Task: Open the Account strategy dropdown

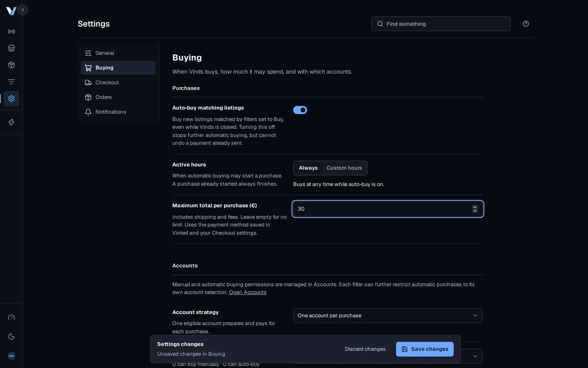Action: coord(388,316)
